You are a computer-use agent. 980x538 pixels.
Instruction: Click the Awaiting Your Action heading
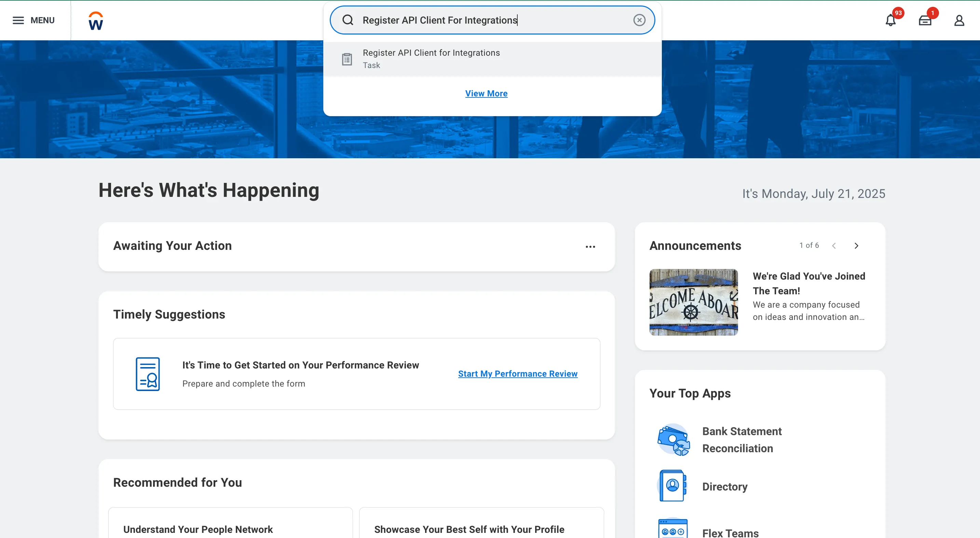pyautogui.click(x=172, y=246)
